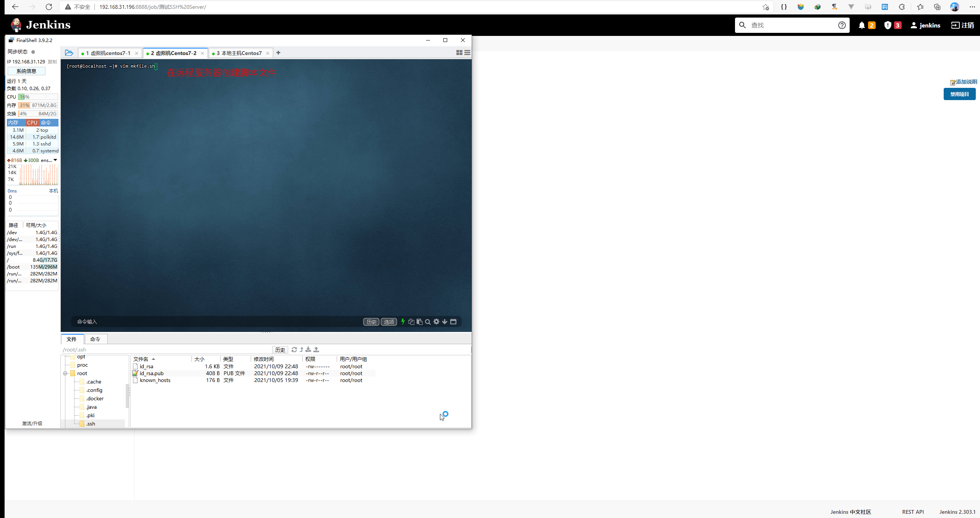
Task: Close the 虚拟机centos7-1 tab
Action: tap(136, 53)
